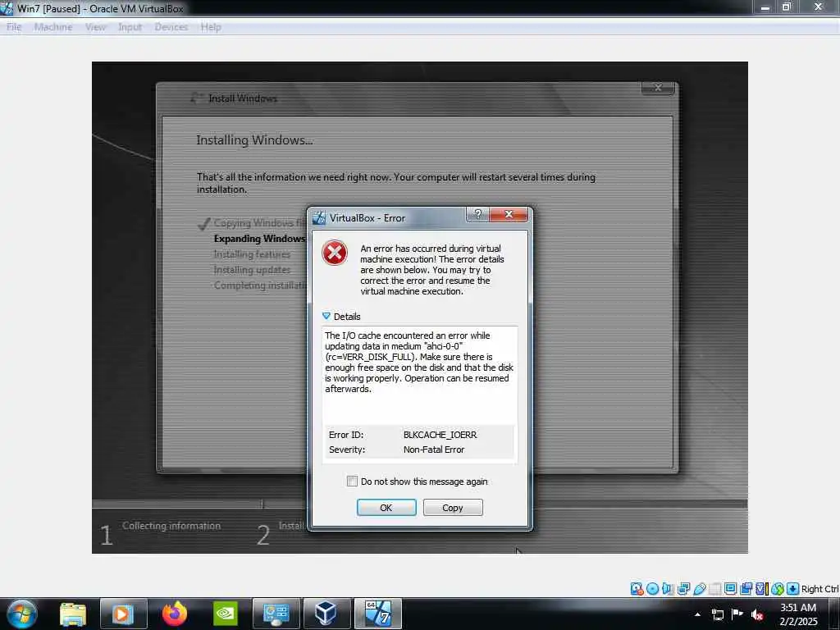Image resolution: width=840 pixels, height=630 pixels.
Task: Click the muted volume tray icon
Action: pos(757,614)
